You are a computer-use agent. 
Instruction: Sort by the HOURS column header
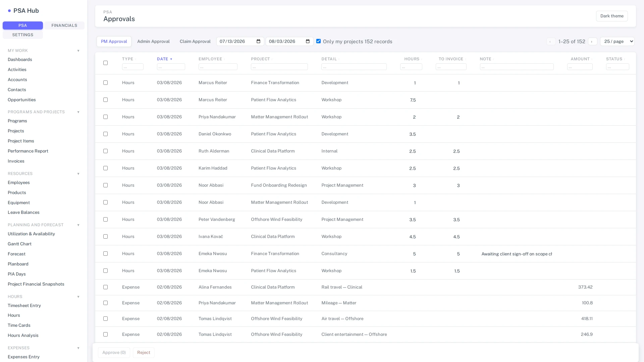412,59
